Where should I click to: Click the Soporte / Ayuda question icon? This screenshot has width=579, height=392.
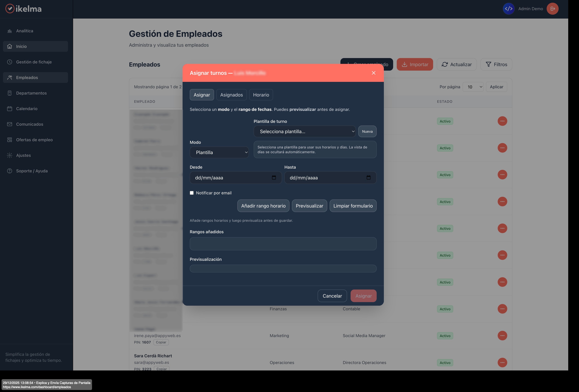(9, 171)
